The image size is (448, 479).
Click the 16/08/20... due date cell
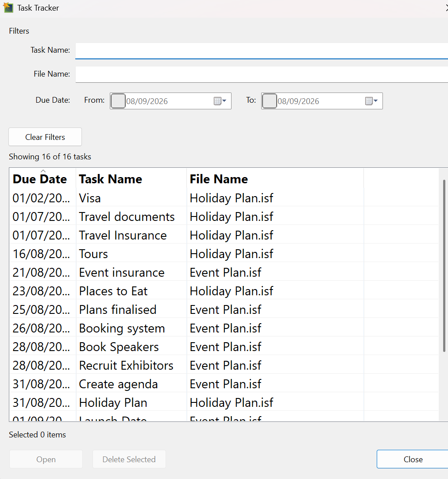point(41,254)
